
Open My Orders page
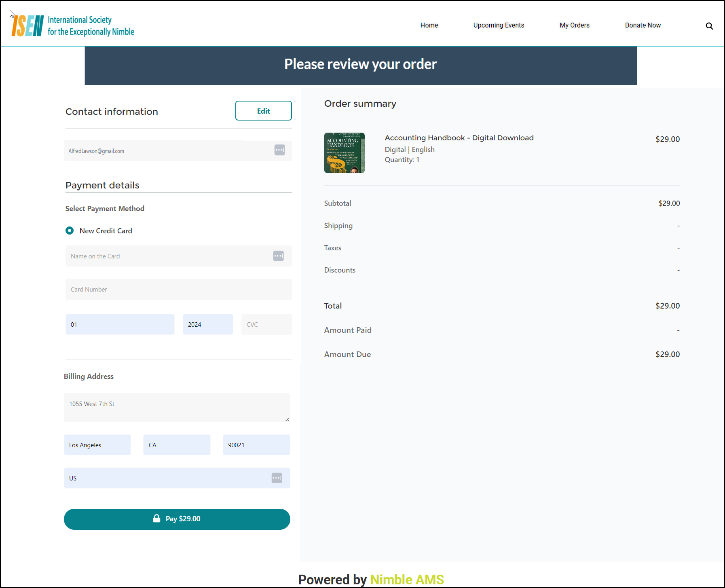[574, 25]
